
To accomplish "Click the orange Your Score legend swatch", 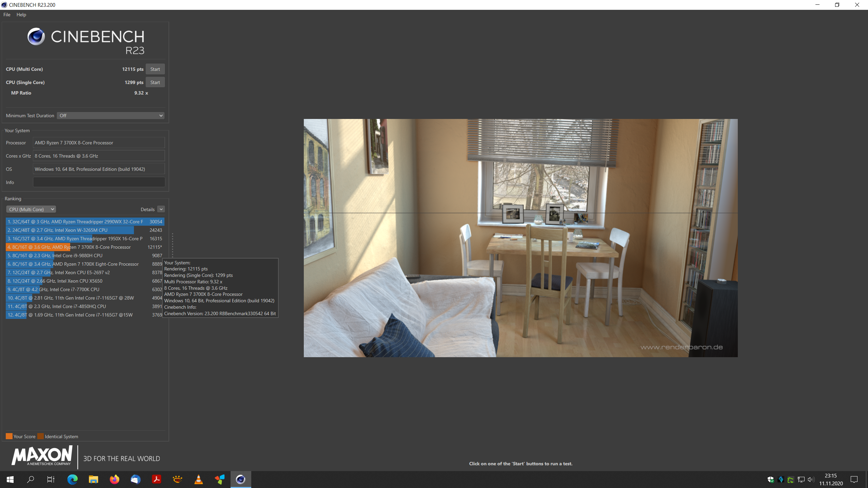I will (x=9, y=436).
